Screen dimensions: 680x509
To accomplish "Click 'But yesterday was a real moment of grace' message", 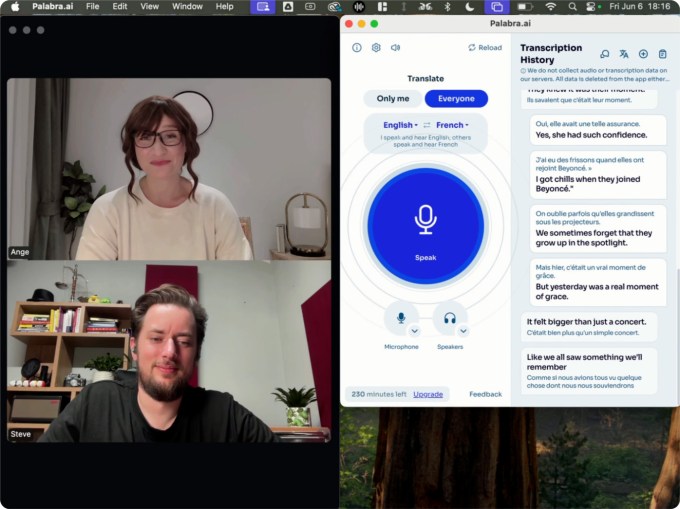I will click(598, 282).
